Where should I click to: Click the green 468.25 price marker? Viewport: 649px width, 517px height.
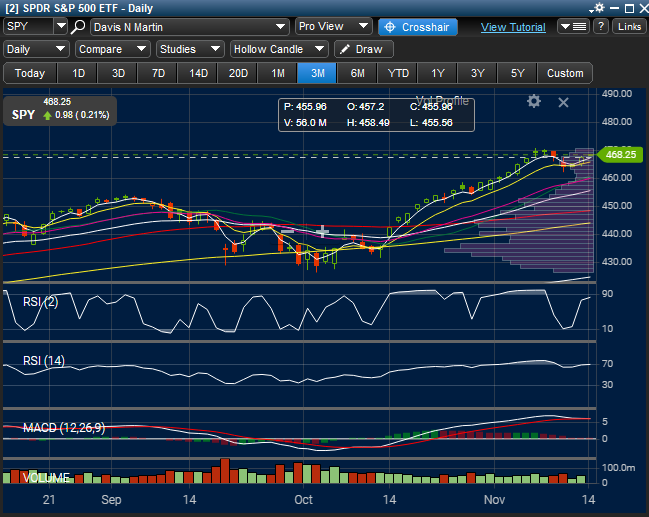(620, 155)
